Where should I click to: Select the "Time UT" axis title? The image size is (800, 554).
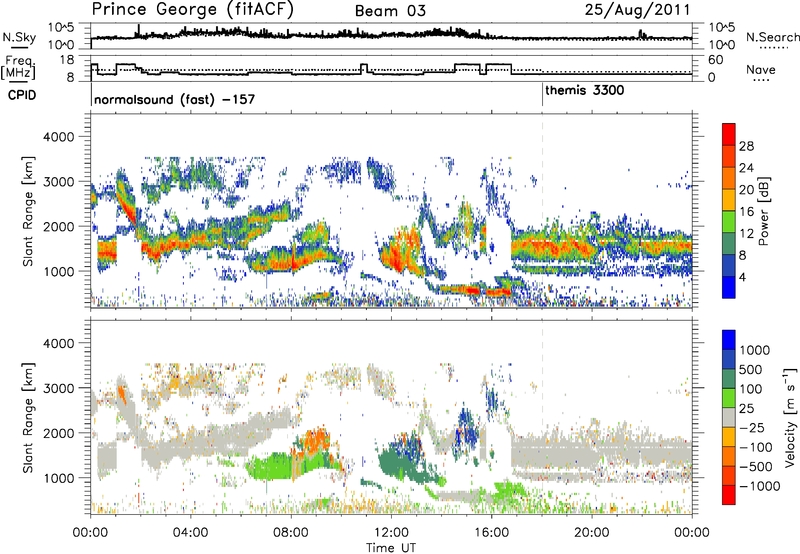[x=391, y=548]
